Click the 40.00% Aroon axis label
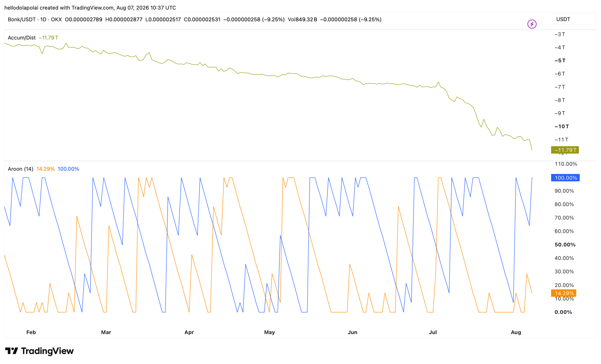Image resolution: width=601 pixels, height=364 pixels. tap(564, 258)
